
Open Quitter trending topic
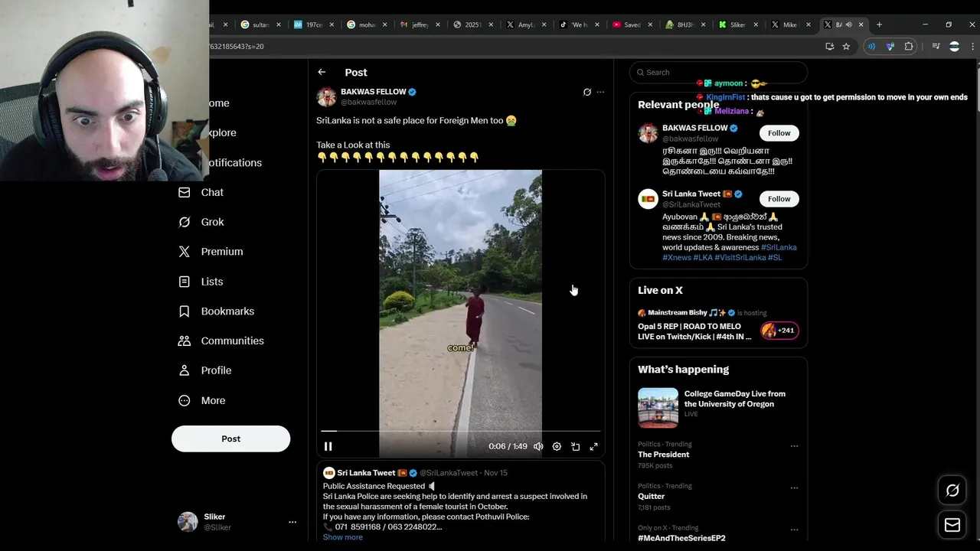coord(652,497)
